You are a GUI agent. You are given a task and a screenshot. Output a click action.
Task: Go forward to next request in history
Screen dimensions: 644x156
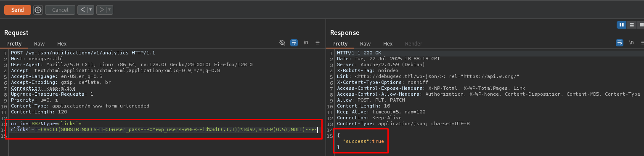[101, 10]
